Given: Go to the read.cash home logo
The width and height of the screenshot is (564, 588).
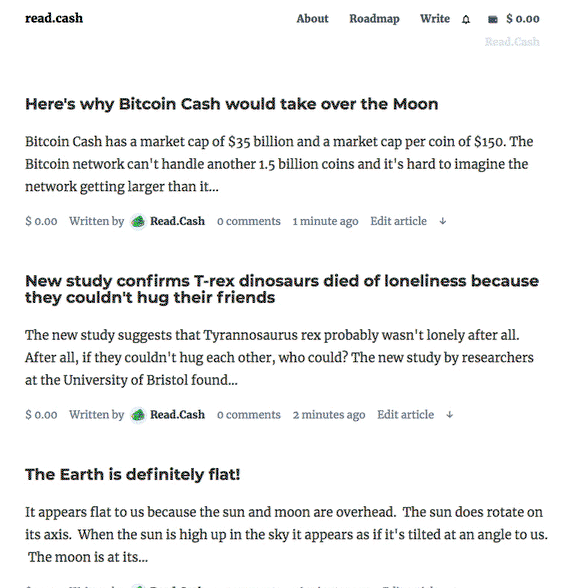Looking at the screenshot, I should point(54,18).
